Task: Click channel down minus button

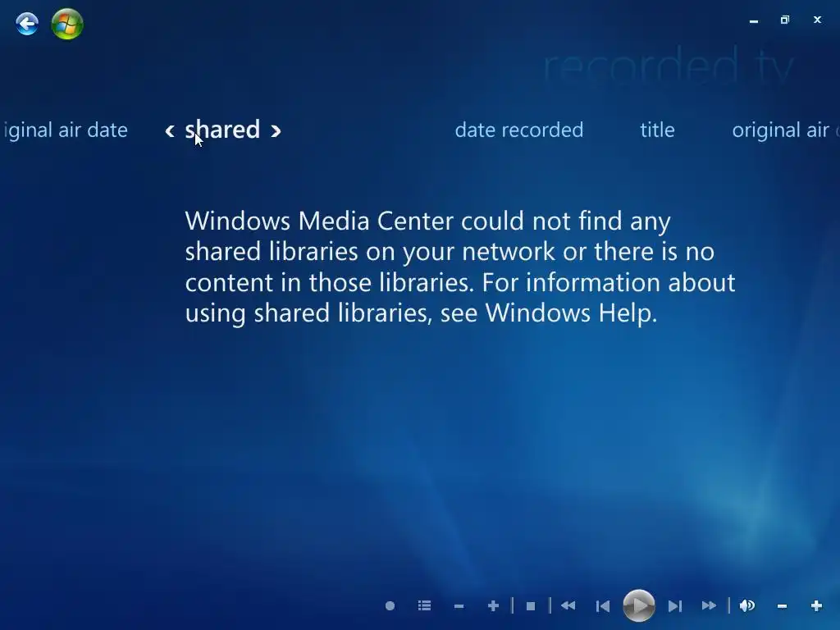Action: coord(459,606)
